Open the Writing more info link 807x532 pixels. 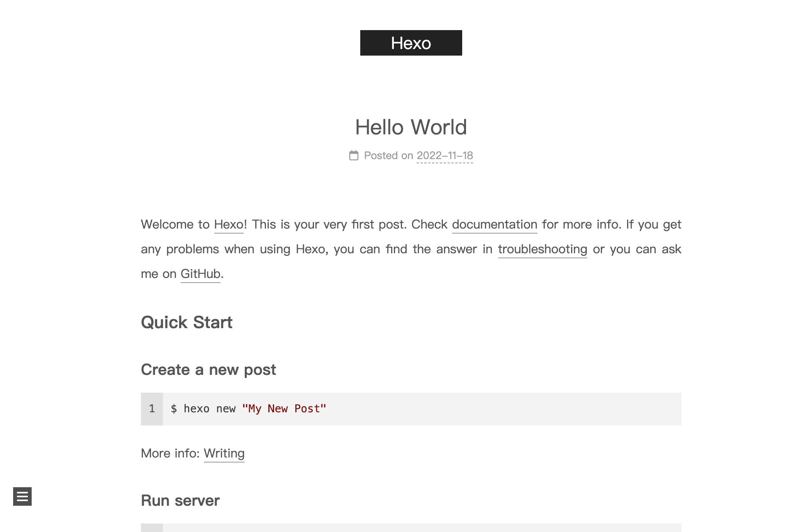click(x=224, y=453)
